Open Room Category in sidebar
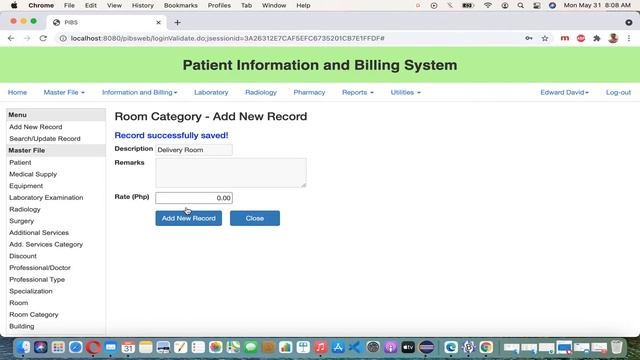 tap(33, 314)
